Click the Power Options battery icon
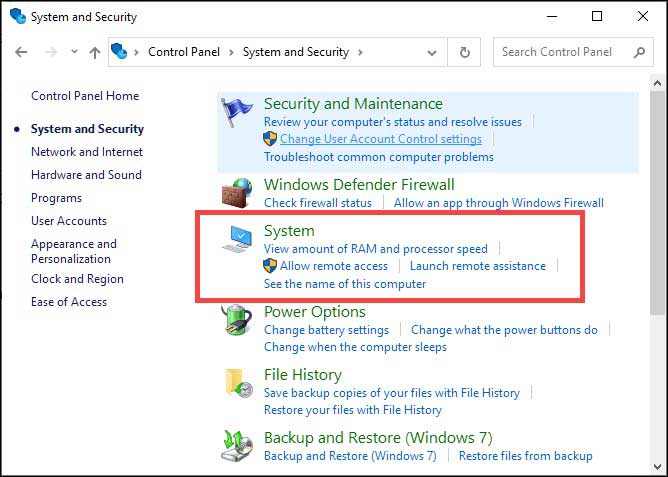This screenshot has height=477, width=668. (x=238, y=322)
